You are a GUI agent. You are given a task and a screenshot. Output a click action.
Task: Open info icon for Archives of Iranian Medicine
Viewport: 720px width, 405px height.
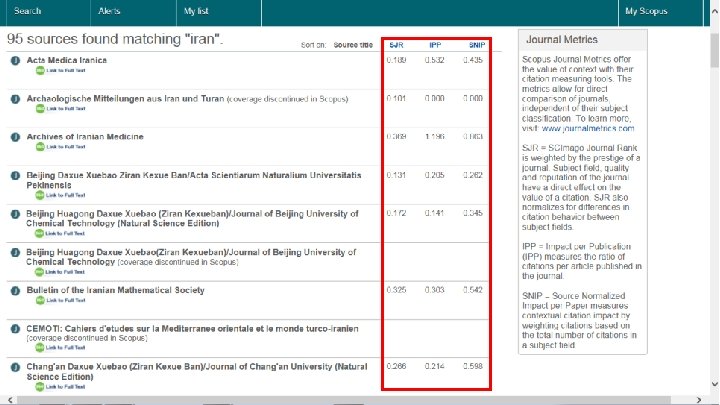[15, 137]
